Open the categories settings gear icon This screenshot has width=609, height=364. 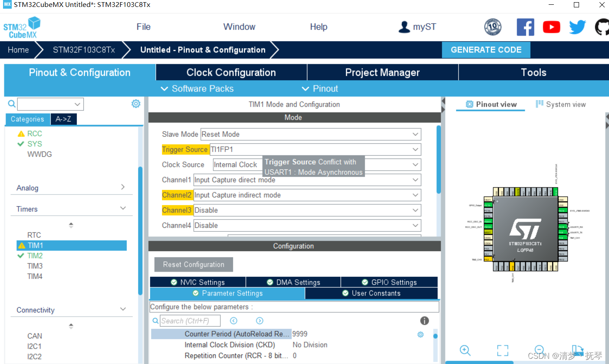[136, 104]
